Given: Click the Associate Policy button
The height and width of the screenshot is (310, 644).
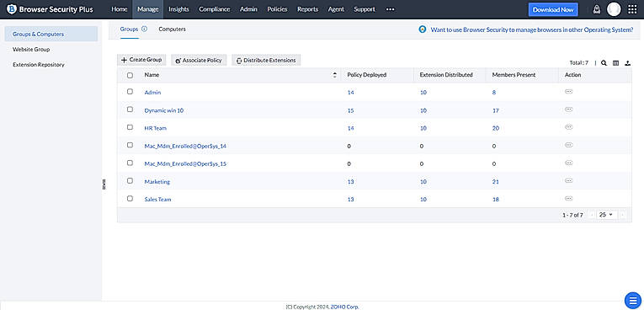Looking at the screenshot, I should pyautogui.click(x=199, y=60).
